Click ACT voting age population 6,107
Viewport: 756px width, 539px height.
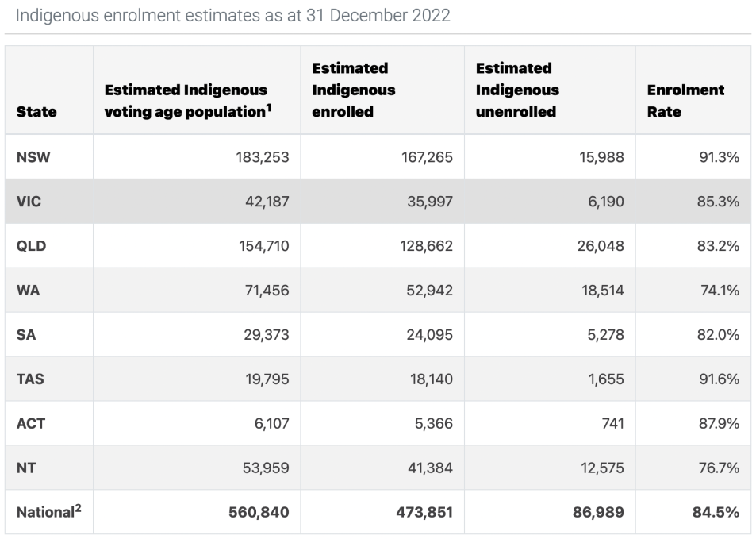tap(271, 424)
